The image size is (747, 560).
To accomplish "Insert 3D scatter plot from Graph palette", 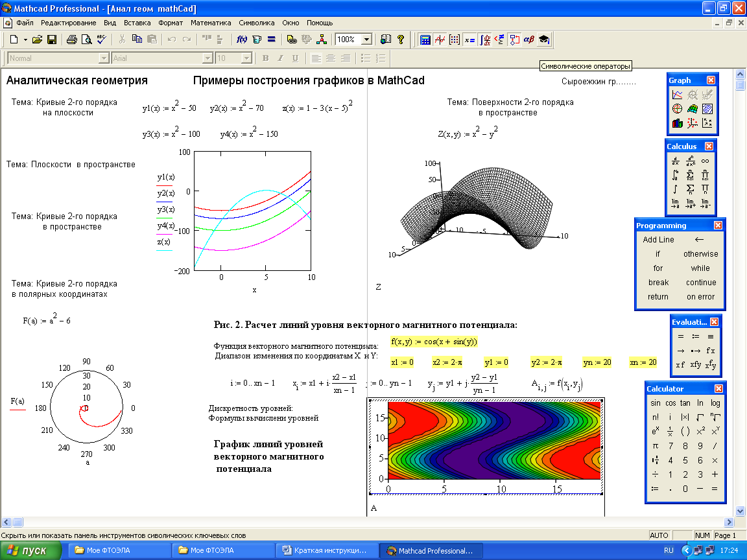I will click(x=693, y=123).
